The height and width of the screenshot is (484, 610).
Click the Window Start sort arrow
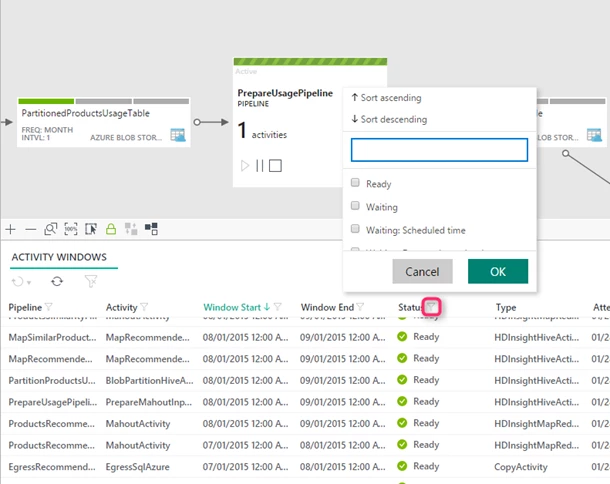267,307
